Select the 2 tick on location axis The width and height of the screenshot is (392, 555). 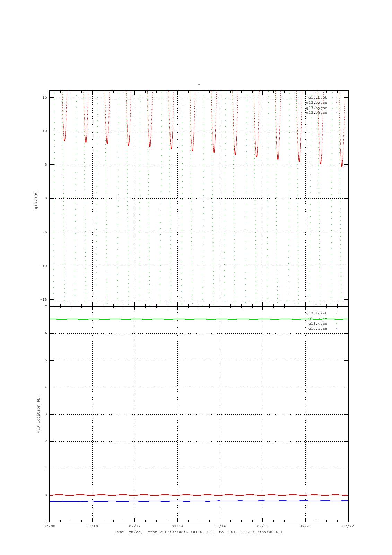tap(46, 441)
